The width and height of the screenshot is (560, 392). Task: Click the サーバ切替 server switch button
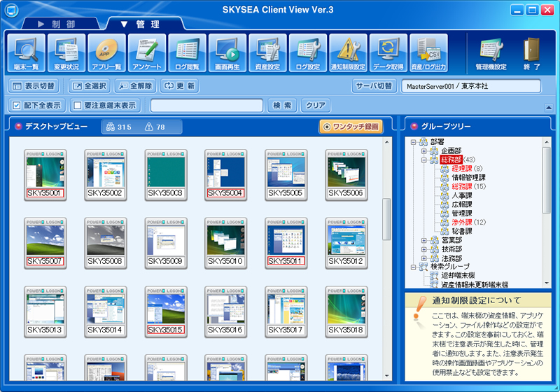pyautogui.click(x=374, y=86)
